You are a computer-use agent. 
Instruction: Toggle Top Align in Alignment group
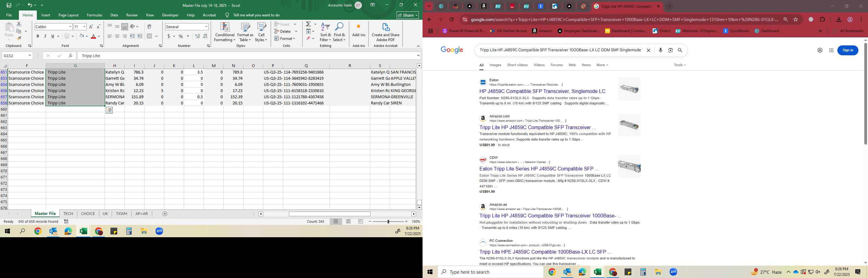[110, 27]
